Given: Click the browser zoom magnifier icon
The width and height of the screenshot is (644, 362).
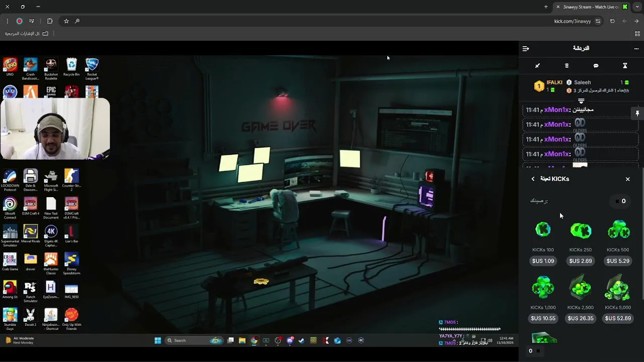Looking at the screenshot, I should (x=77, y=21).
